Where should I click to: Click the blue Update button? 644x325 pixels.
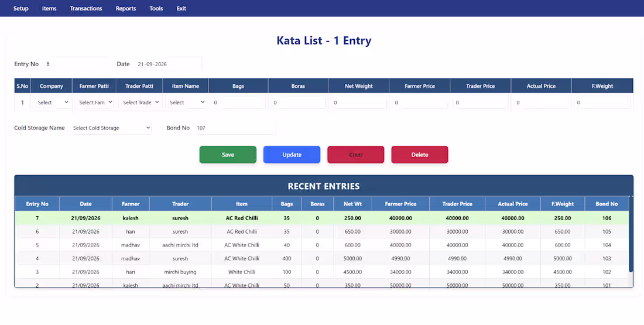[292, 155]
